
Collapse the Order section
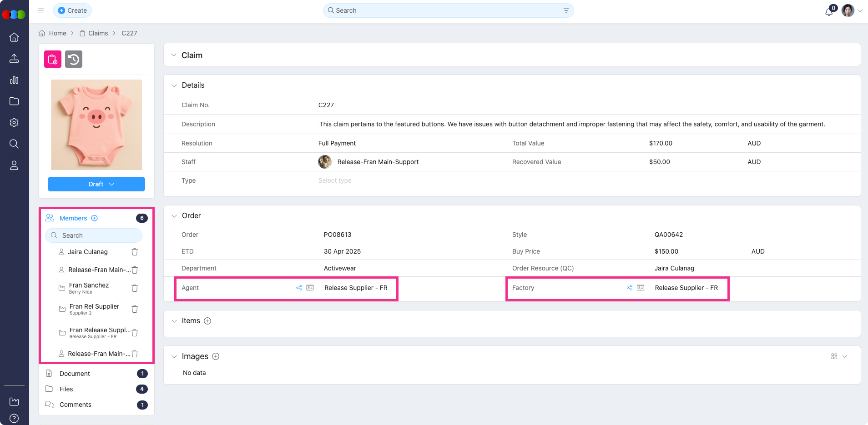(174, 216)
